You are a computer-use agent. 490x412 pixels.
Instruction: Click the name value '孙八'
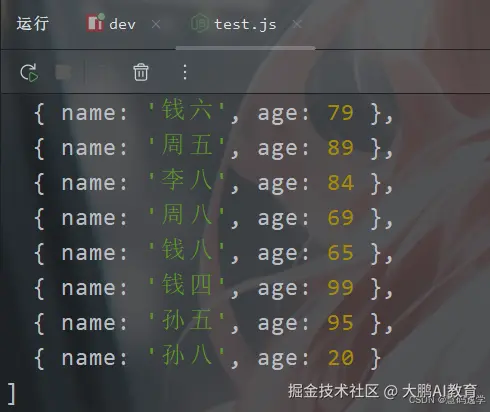[x=187, y=355]
